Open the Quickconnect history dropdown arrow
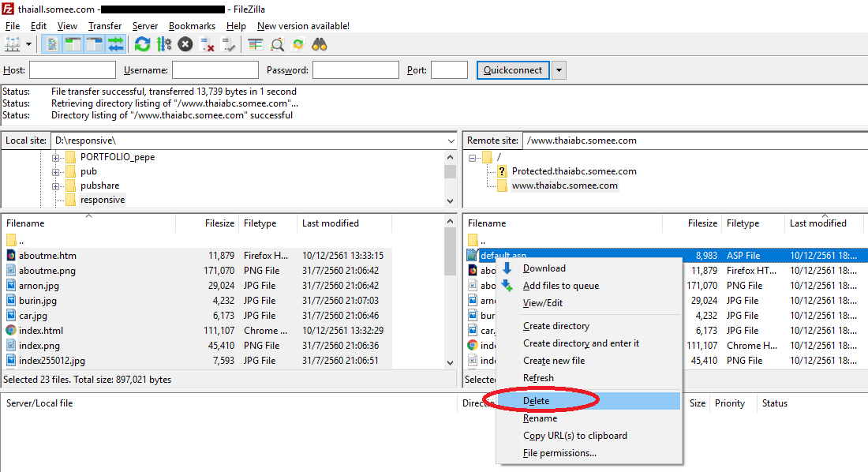This screenshot has width=868, height=472. pyautogui.click(x=559, y=70)
